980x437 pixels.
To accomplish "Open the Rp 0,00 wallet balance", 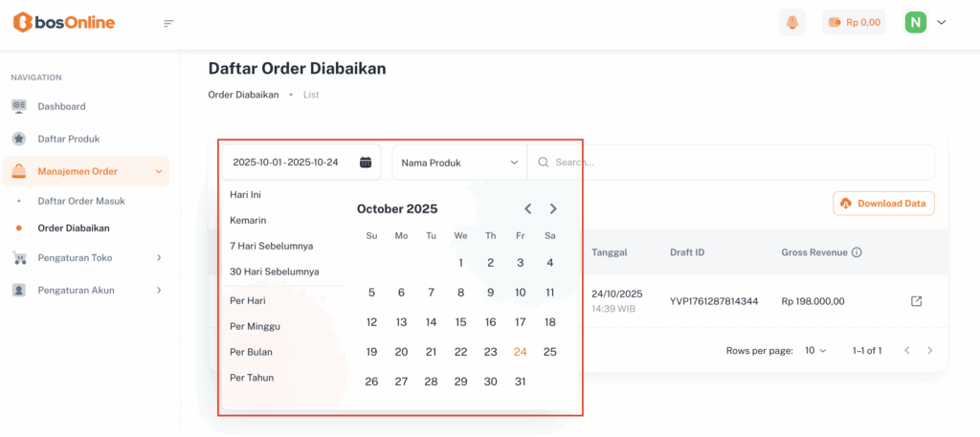I will click(x=854, y=22).
